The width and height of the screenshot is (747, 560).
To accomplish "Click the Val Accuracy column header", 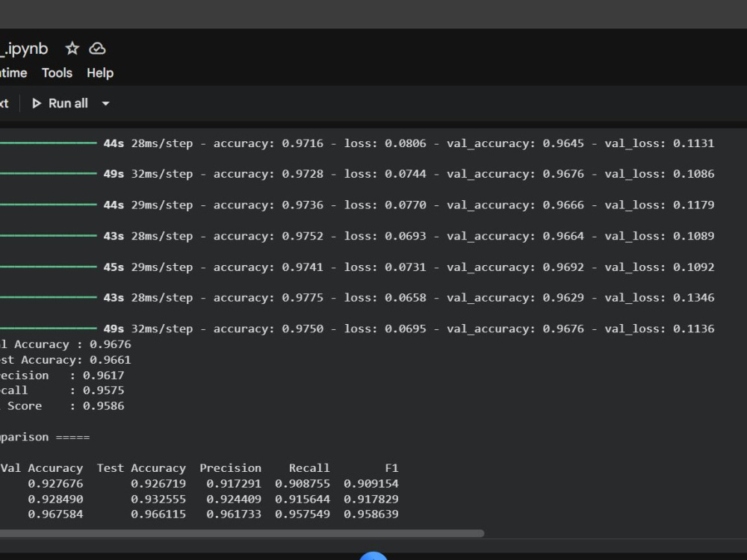I will pyautogui.click(x=41, y=469).
